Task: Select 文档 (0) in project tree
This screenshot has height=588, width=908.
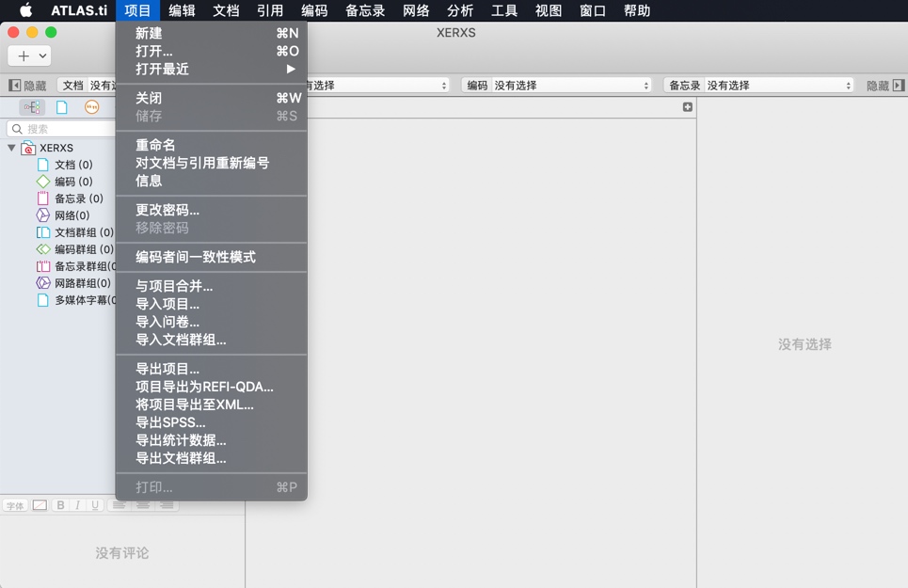Action: (x=73, y=165)
